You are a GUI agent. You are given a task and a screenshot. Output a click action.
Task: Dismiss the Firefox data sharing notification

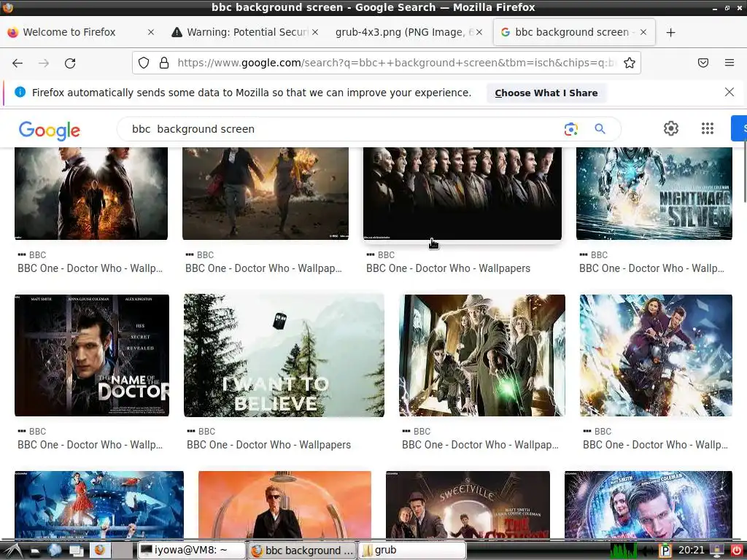pos(729,93)
